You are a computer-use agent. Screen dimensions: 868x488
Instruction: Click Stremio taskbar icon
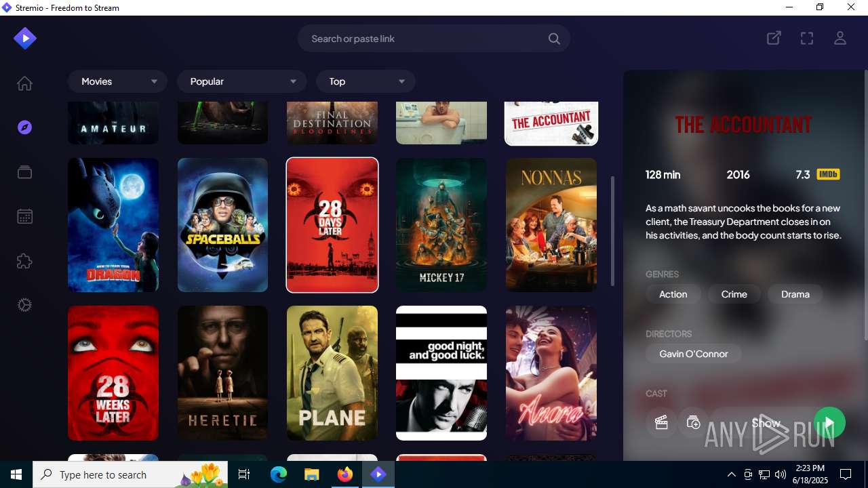(x=378, y=474)
